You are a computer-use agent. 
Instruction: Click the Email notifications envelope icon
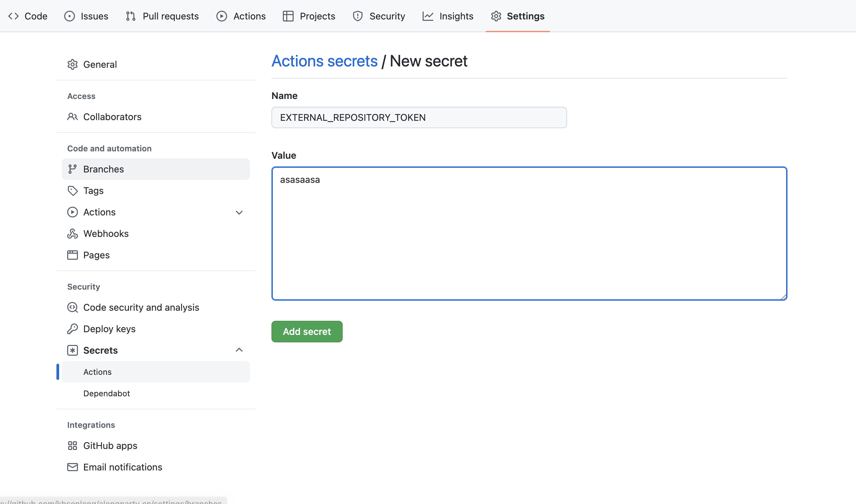[73, 467]
